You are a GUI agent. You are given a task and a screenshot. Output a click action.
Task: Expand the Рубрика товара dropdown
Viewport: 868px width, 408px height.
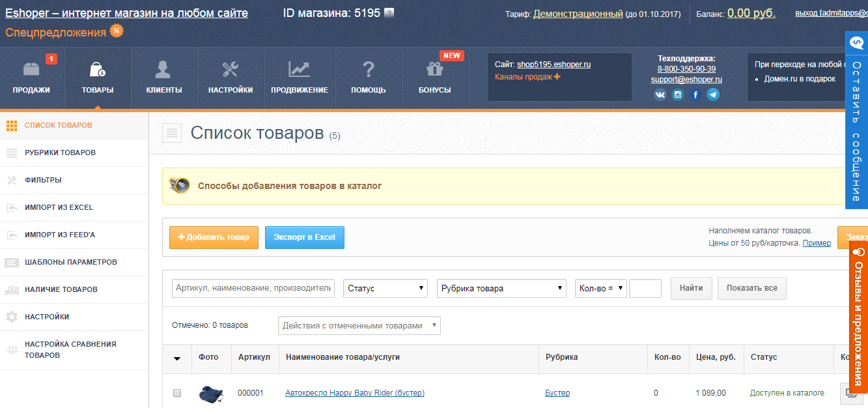pos(501,288)
